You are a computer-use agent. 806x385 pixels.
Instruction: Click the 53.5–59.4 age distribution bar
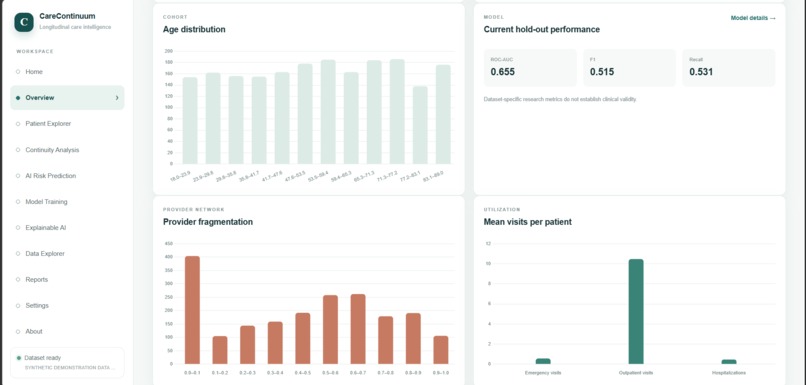pyautogui.click(x=328, y=112)
